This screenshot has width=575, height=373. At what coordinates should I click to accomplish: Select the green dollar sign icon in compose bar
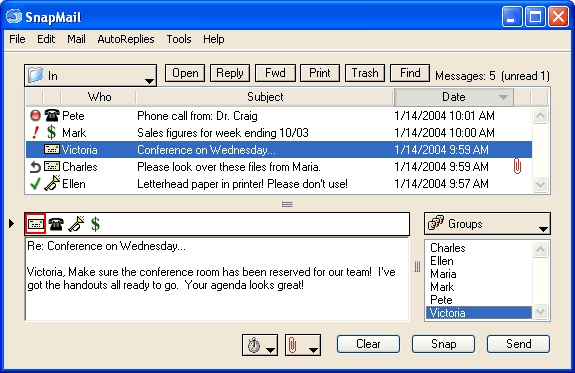tap(95, 224)
